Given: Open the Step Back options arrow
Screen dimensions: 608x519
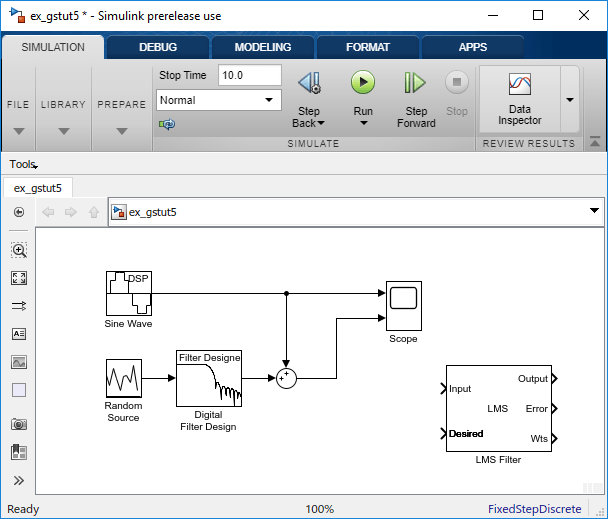Looking at the screenshot, I should pos(321,123).
